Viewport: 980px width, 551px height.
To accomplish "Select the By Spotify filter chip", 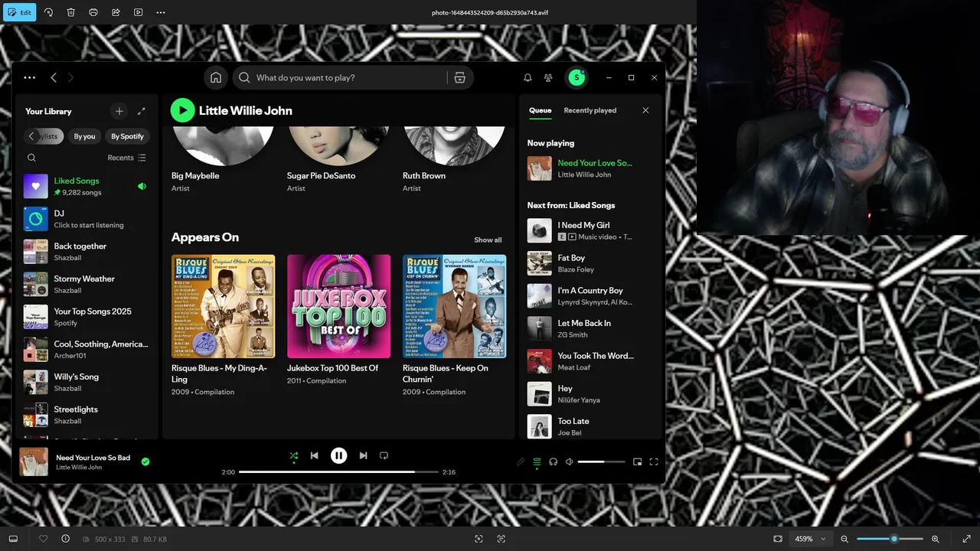I will [x=127, y=136].
